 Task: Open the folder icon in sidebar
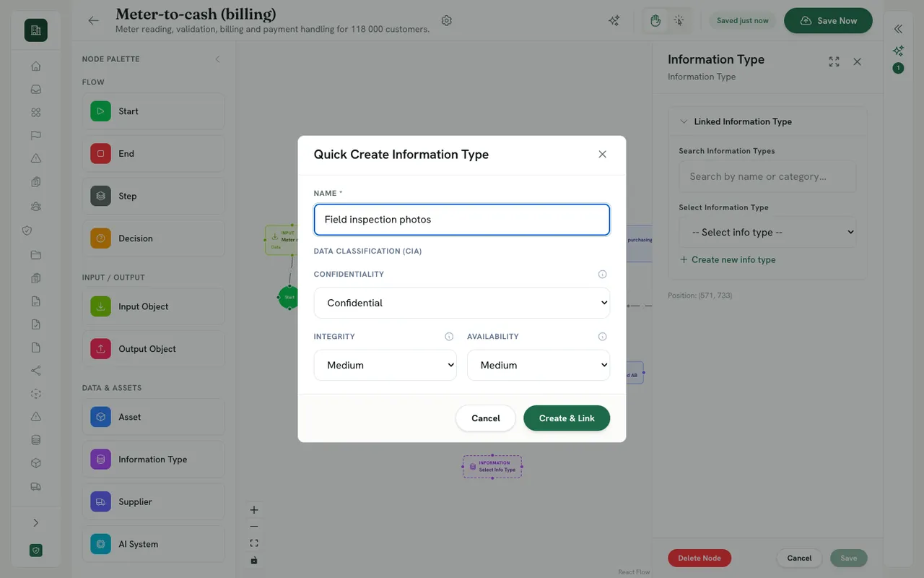(x=36, y=255)
